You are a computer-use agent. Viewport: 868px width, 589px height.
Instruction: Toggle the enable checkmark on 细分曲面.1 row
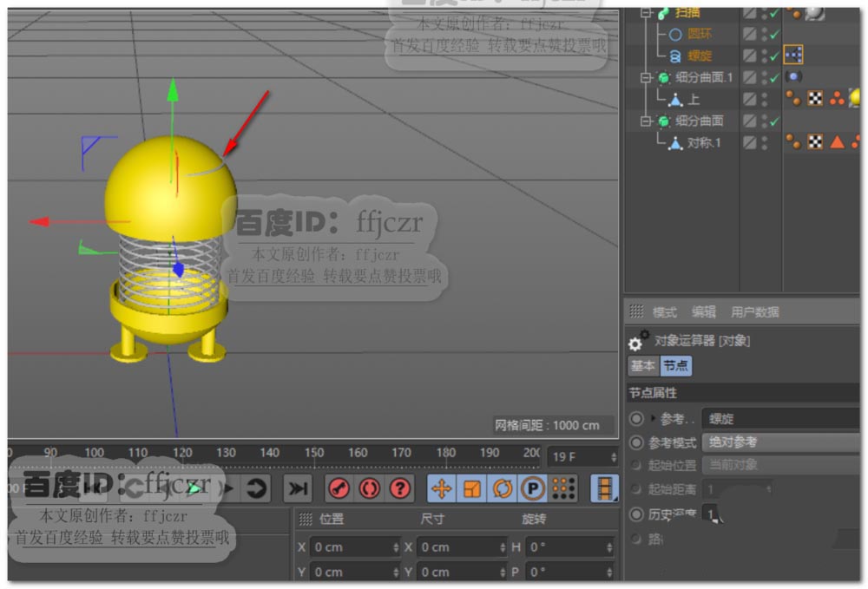coord(774,77)
